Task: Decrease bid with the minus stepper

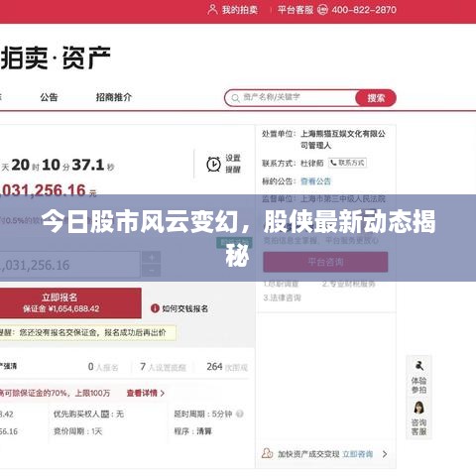Action: [x=152, y=271]
